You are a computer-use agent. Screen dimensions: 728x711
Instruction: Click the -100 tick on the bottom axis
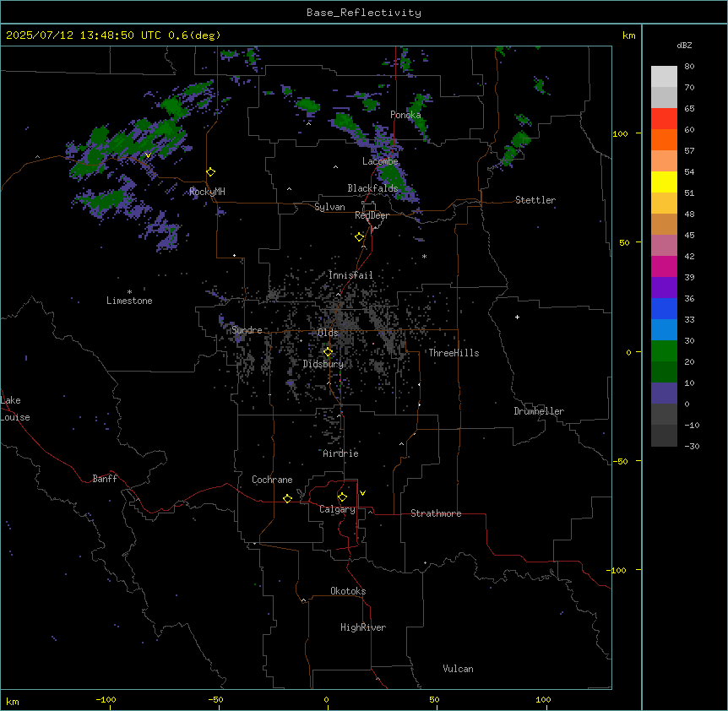pos(106,699)
